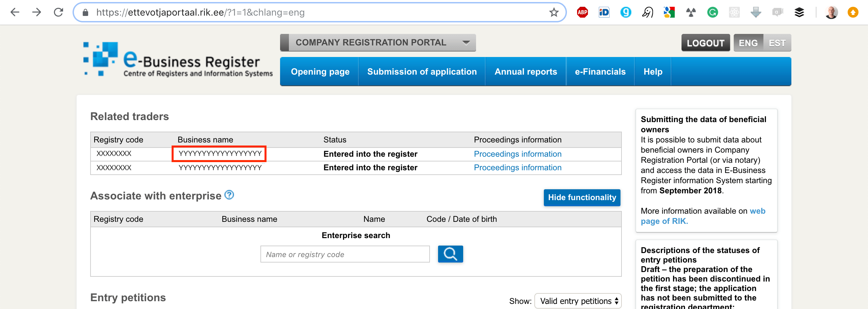Focus the Name or registry code field
Image resolution: width=868 pixels, height=309 pixels.
tap(345, 254)
